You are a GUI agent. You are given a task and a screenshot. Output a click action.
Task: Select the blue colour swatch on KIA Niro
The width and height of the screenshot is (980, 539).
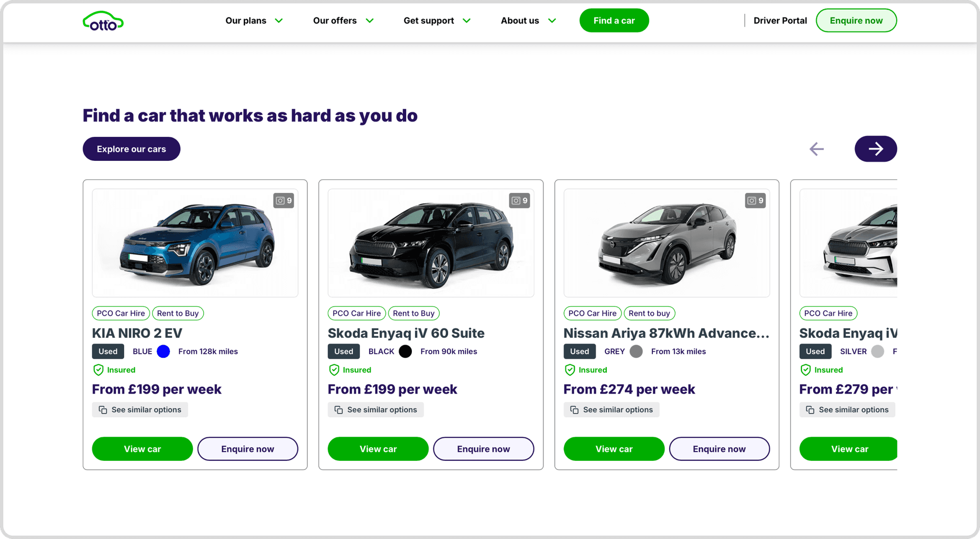point(163,352)
